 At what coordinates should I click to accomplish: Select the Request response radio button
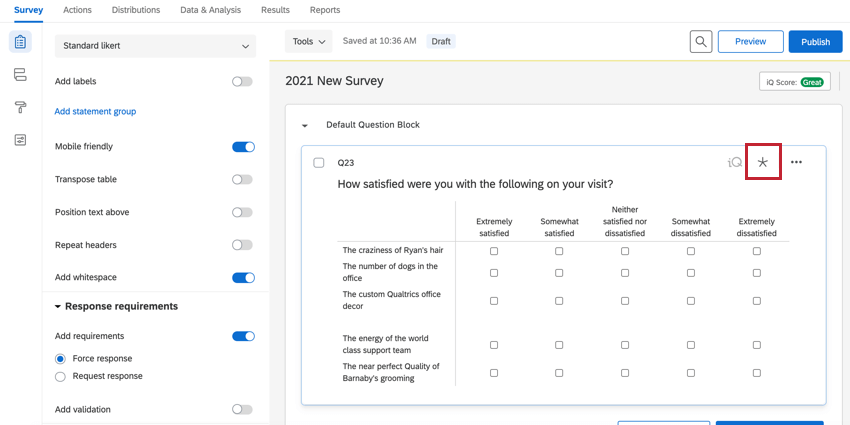[61, 377]
